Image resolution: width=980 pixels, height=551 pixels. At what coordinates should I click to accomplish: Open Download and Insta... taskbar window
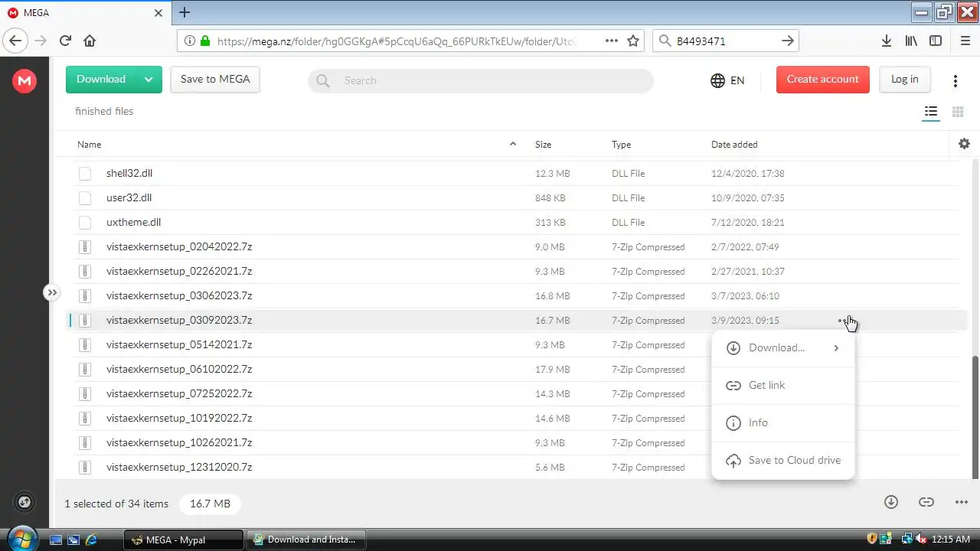point(306,540)
